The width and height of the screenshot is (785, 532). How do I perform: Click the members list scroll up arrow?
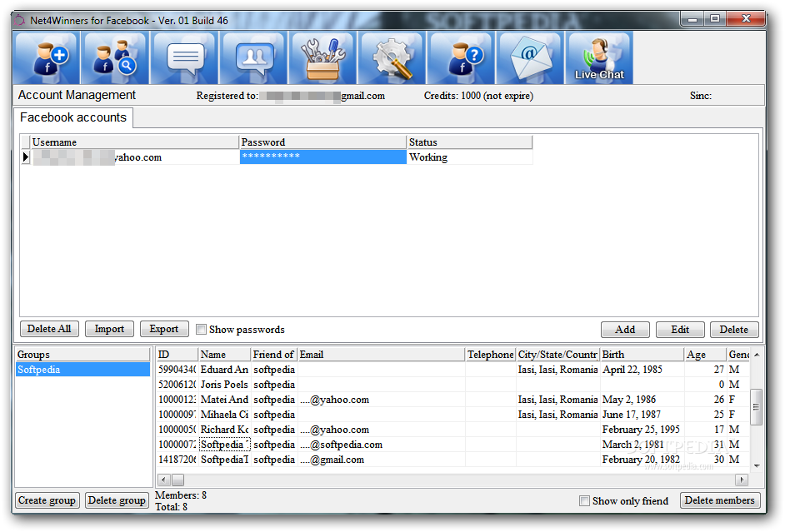(757, 355)
